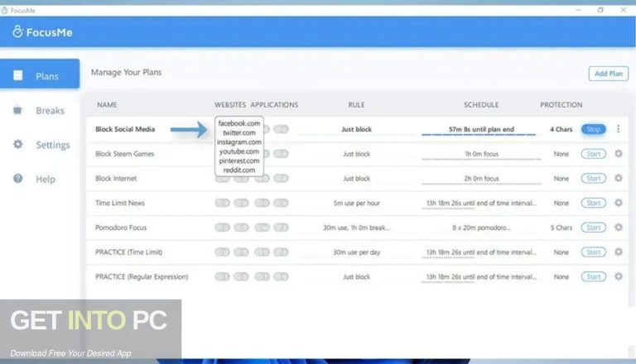Click the 5m use per hour rule
This screenshot has width=636, height=364.
click(357, 203)
